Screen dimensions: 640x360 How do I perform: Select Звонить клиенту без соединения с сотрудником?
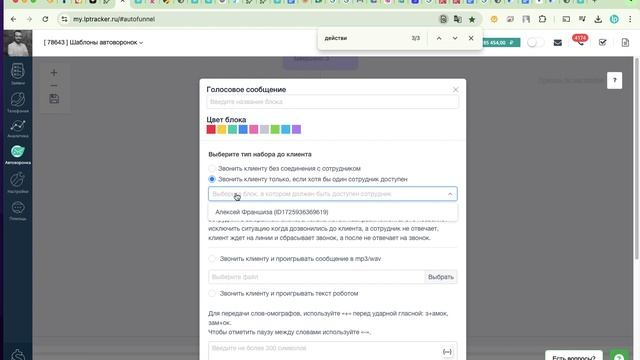coord(212,169)
